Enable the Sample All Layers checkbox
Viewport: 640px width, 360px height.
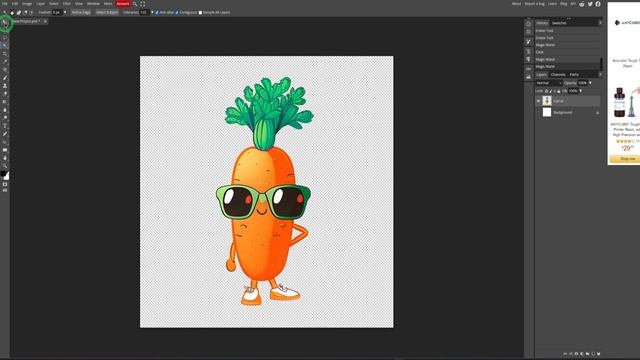200,13
